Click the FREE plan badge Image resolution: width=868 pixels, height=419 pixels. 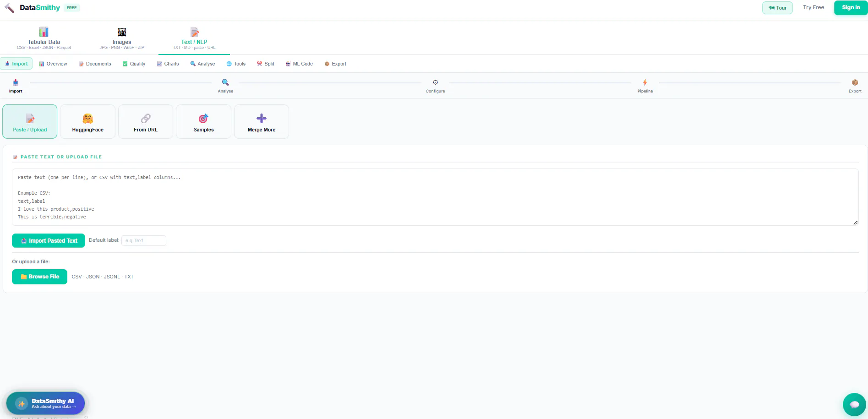(x=71, y=8)
